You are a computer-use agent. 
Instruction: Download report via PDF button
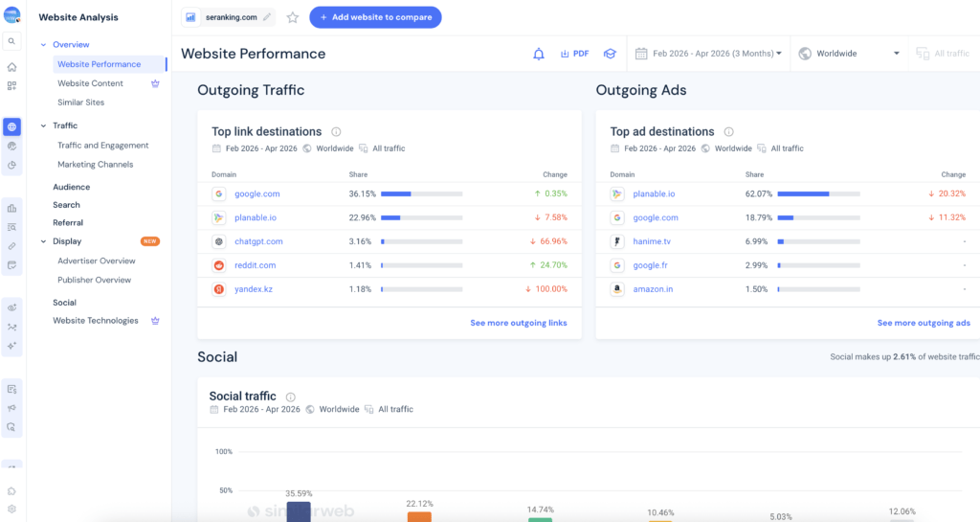[x=575, y=54]
